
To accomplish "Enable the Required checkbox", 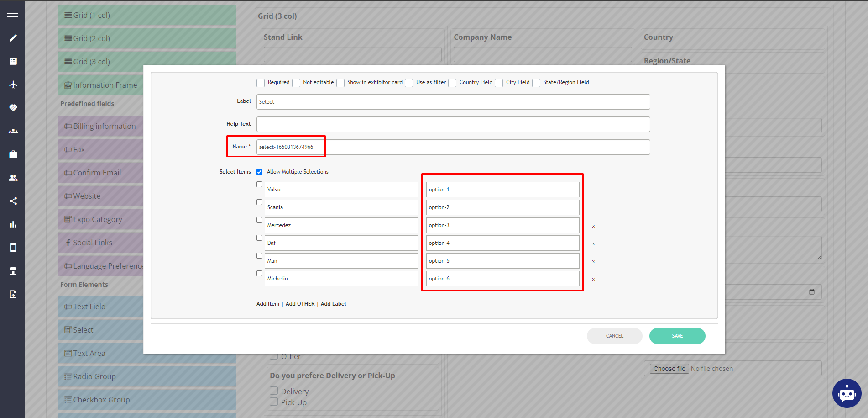I will 261,83.
